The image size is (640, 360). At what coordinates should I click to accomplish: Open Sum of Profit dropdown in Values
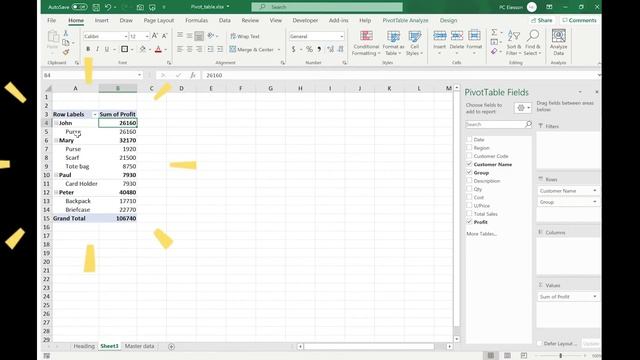point(595,296)
